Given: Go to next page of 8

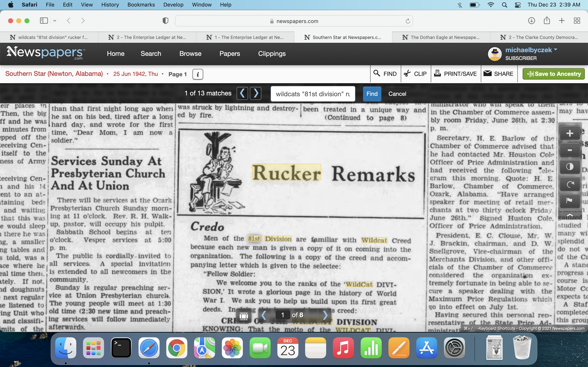Looking at the screenshot, I should [x=325, y=315].
